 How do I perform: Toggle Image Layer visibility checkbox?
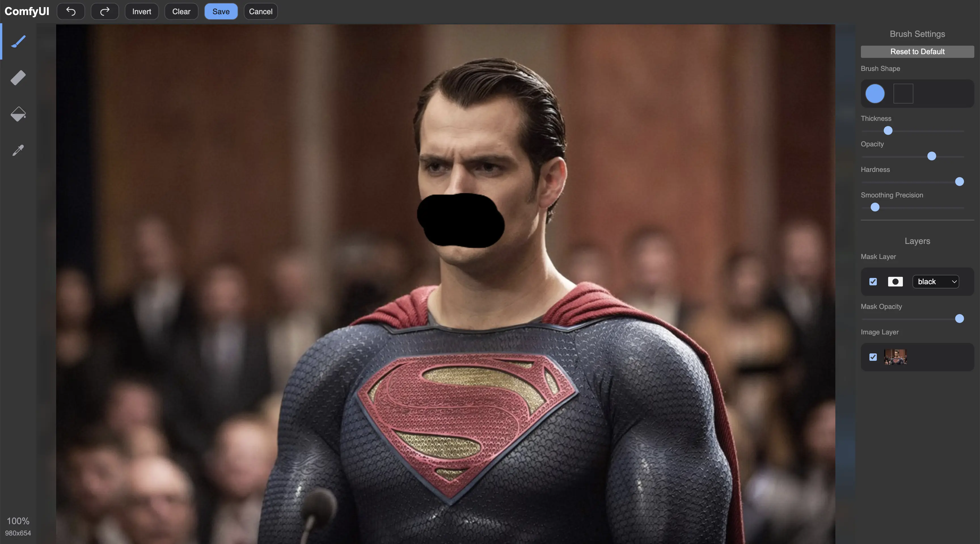click(873, 357)
